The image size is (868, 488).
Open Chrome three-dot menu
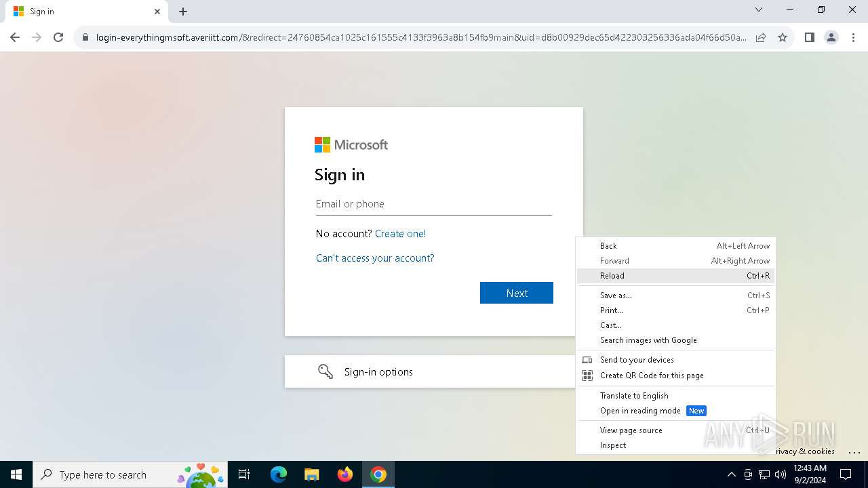(x=853, y=37)
